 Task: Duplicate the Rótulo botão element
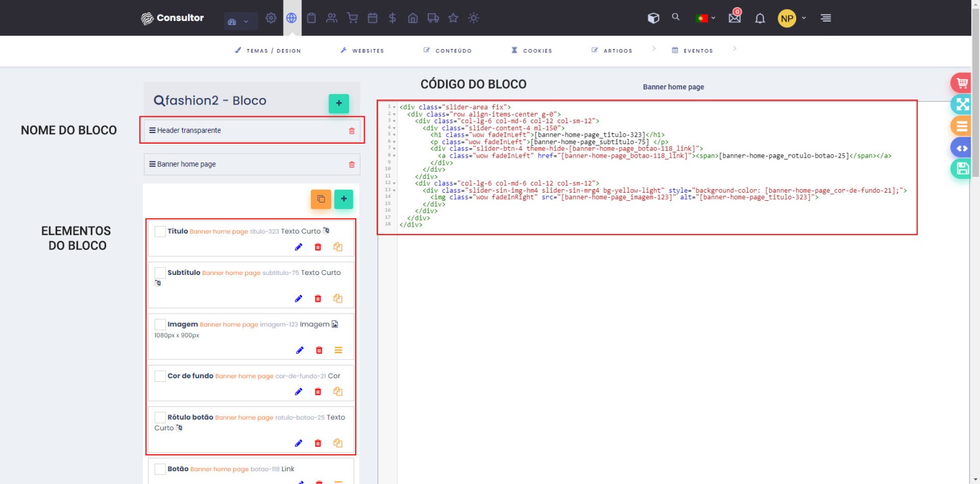(x=338, y=443)
